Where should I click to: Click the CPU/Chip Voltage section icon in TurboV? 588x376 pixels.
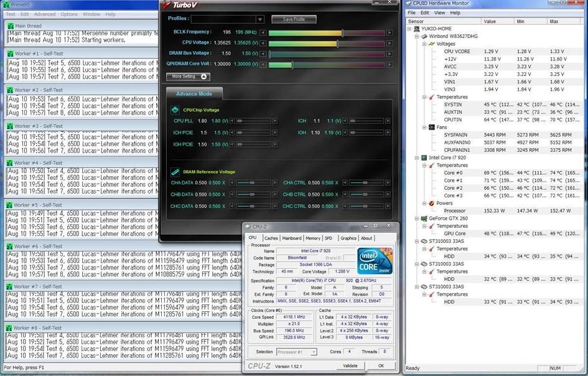tap(175, 110)
